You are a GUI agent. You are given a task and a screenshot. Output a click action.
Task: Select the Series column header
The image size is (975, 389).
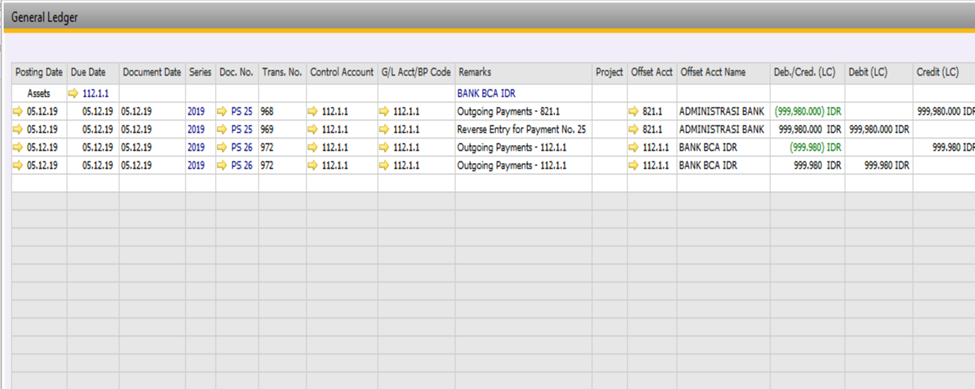click(x=200, y=73)
